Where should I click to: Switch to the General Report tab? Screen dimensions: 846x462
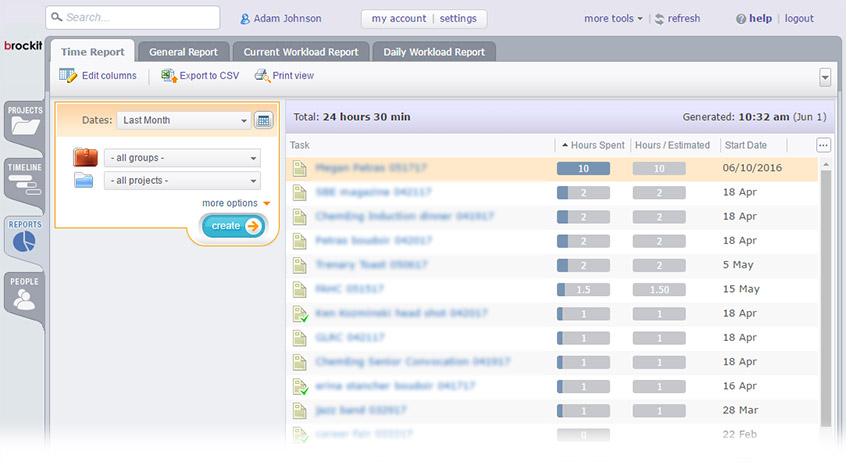tap(183, 52)
